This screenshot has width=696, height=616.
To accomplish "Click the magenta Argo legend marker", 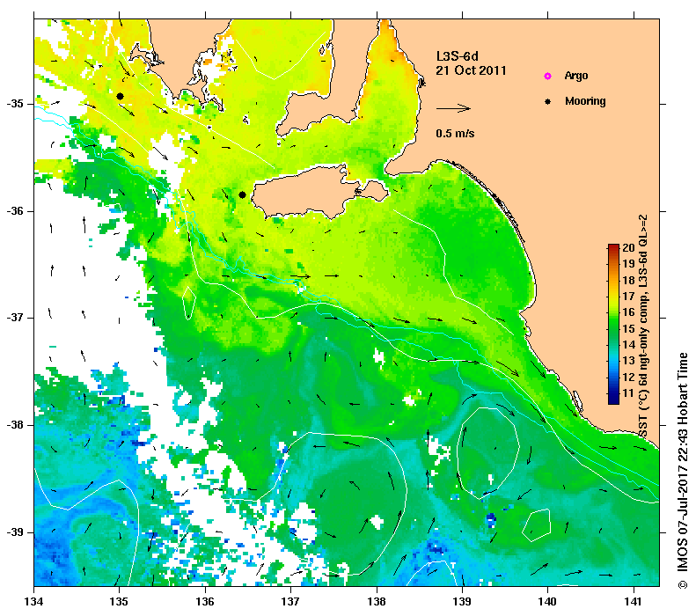I will 548,76.
